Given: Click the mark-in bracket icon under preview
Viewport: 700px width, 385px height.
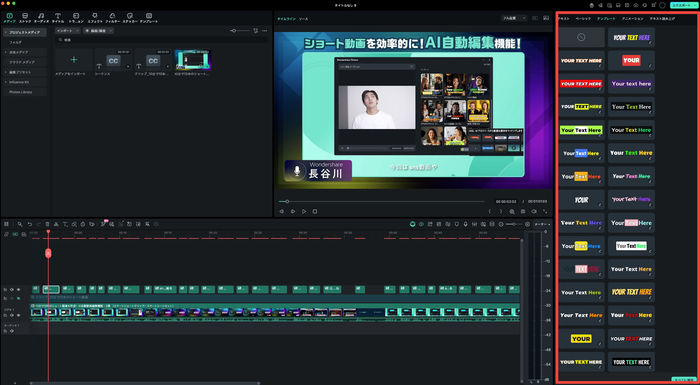Looking at the screenshot, I should point(490,212).
